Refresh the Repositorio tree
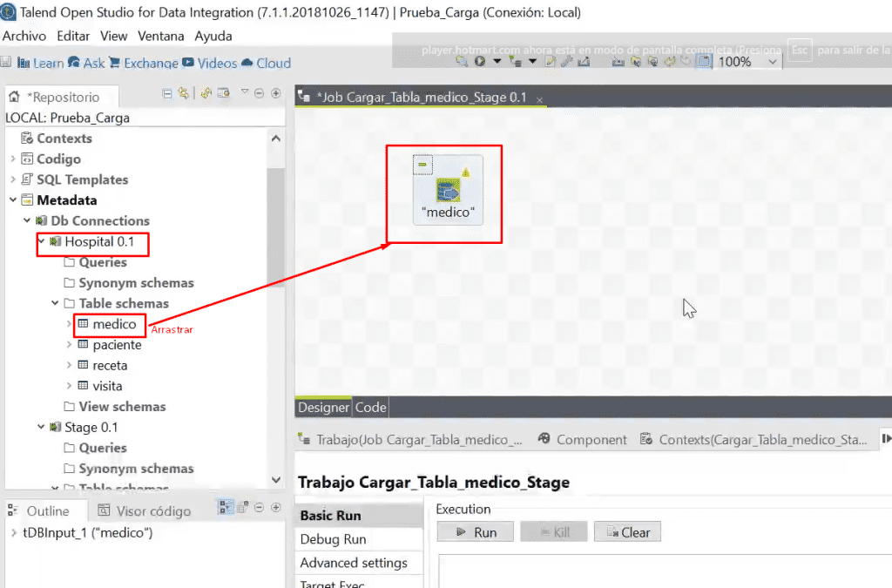Viewport: 892px width, 588px height. 206,92
